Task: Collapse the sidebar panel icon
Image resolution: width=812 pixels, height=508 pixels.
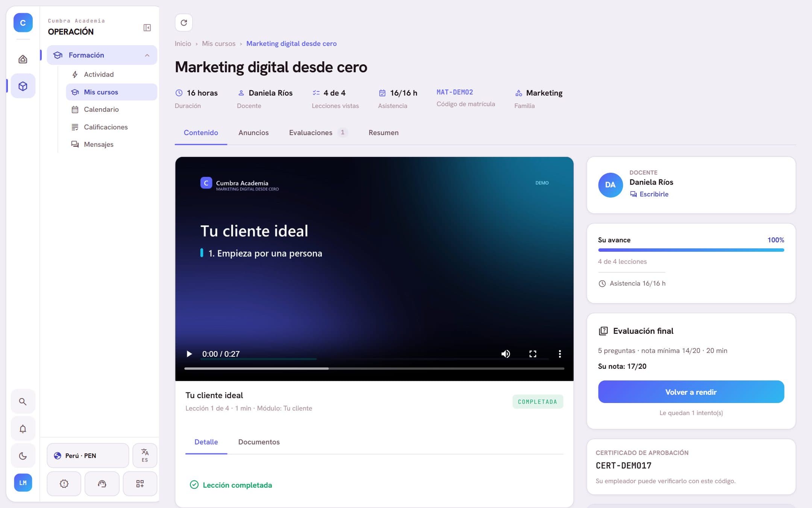Action: (147, 27)
